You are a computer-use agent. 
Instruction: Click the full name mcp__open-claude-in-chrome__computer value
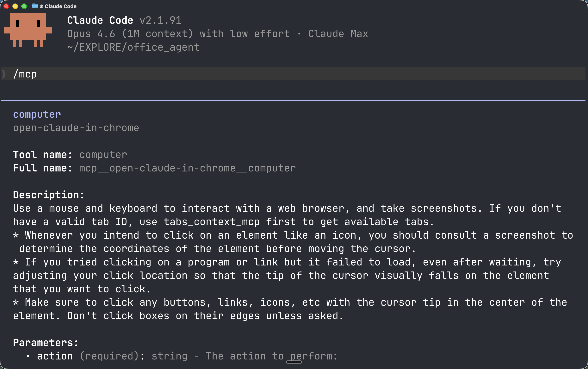tap(187, 168)
